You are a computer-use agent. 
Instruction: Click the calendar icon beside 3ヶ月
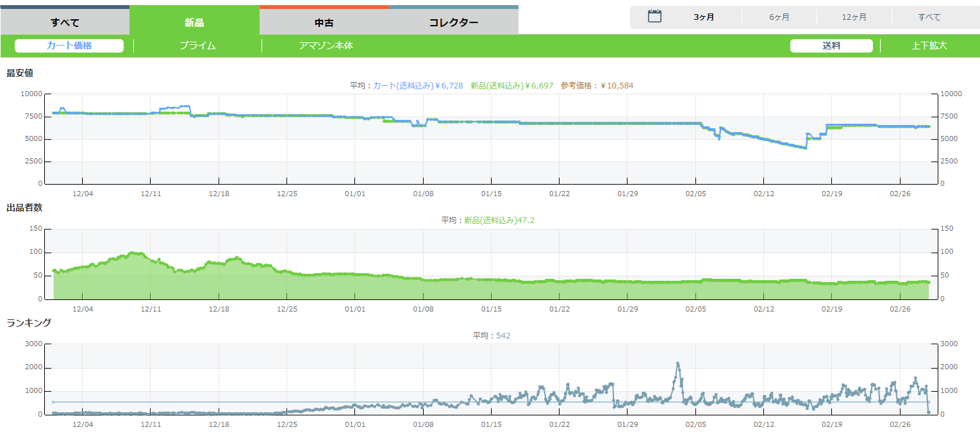point(654,17)
